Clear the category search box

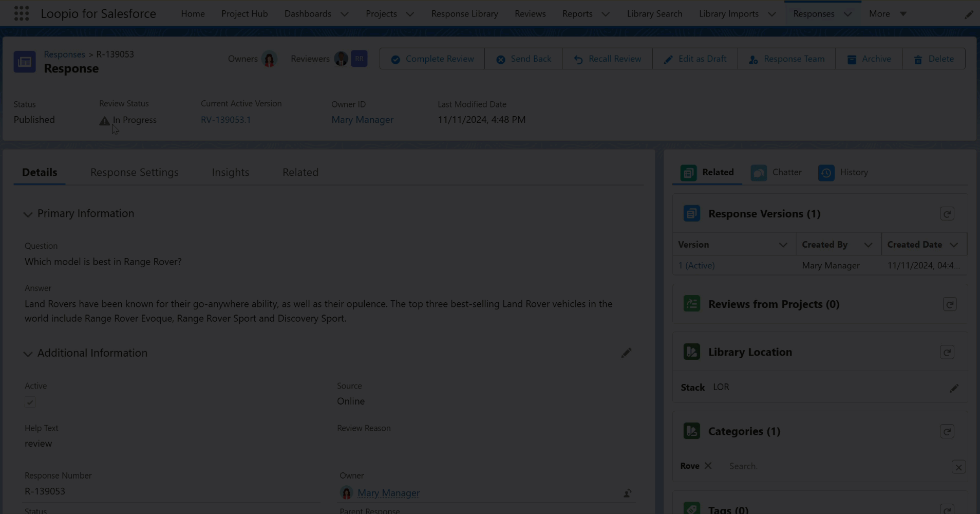(x=958, y=467)
